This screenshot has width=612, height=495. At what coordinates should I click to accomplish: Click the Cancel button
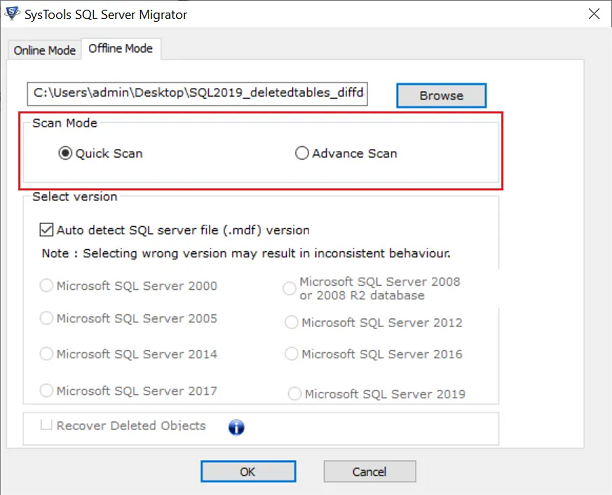(370, 472)
